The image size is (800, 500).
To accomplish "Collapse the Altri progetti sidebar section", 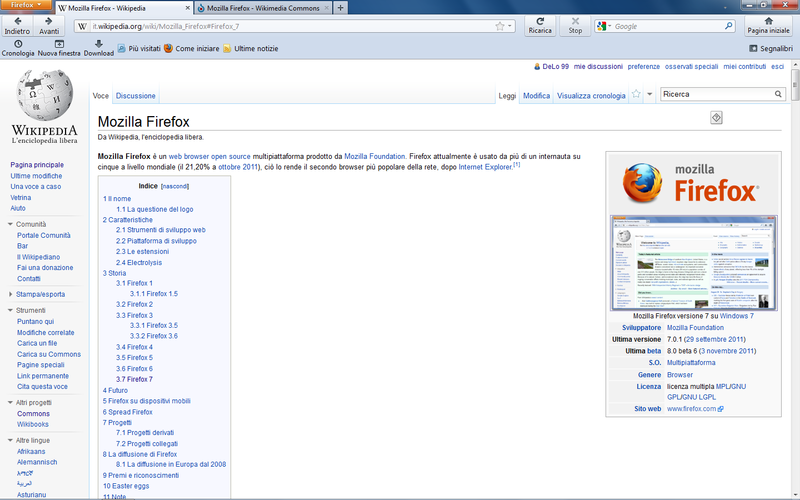I will pyautogui.click(x=10, y=403).
